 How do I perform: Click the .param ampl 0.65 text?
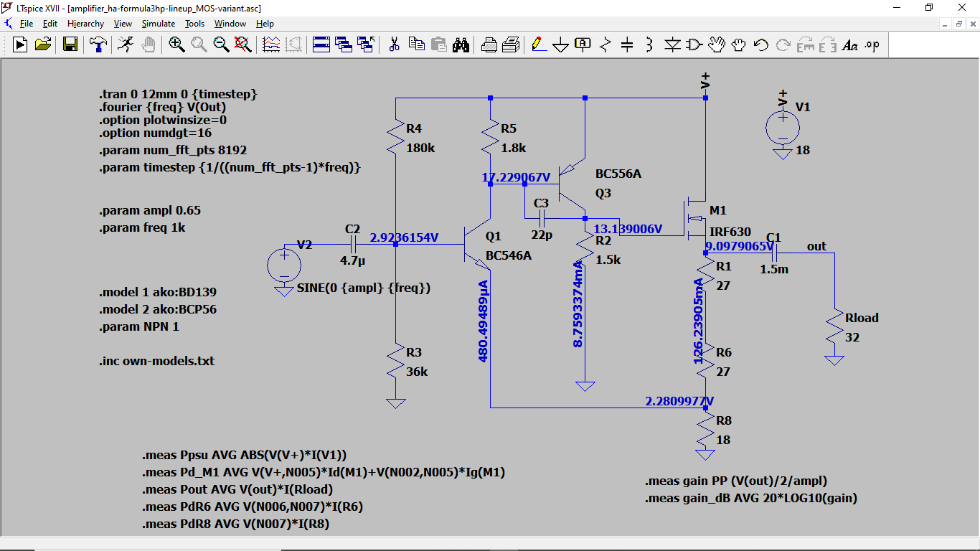pyautogui.click(x=150, y=210)
